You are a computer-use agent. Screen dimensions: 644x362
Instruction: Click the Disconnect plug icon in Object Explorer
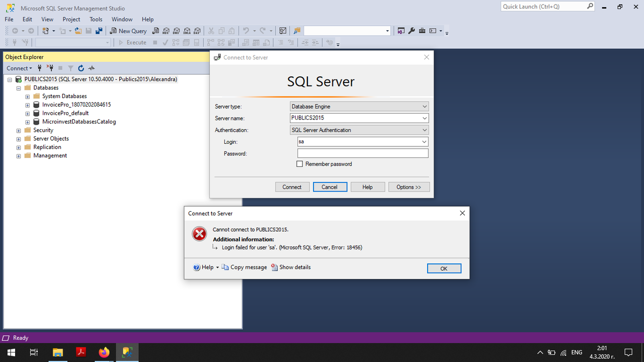coord(50,68)
